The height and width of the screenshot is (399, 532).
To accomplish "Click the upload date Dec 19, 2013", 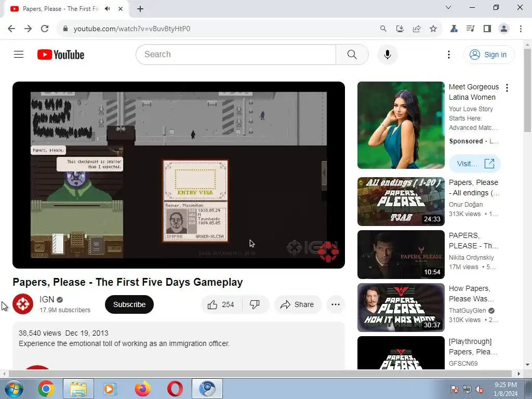I will pyautogui.click(x=87, y=333).
